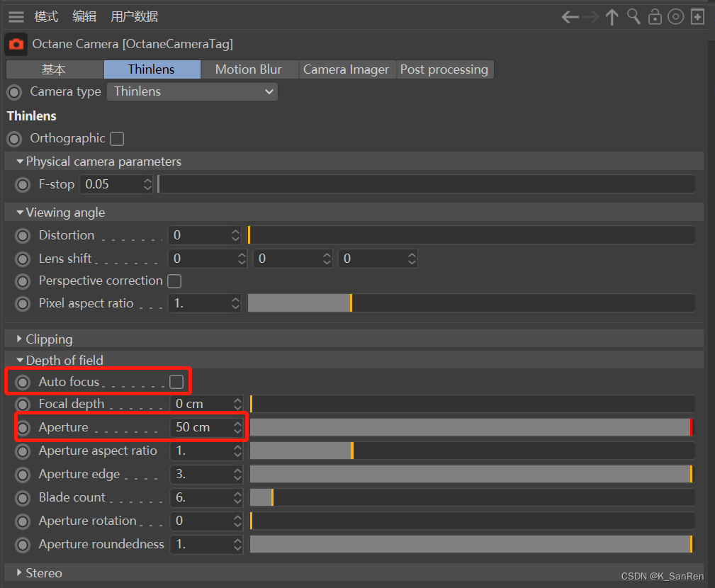This screenshot has width=715, height=588.
Task: Click the Aperture edge slider
Action: [473, 475]
